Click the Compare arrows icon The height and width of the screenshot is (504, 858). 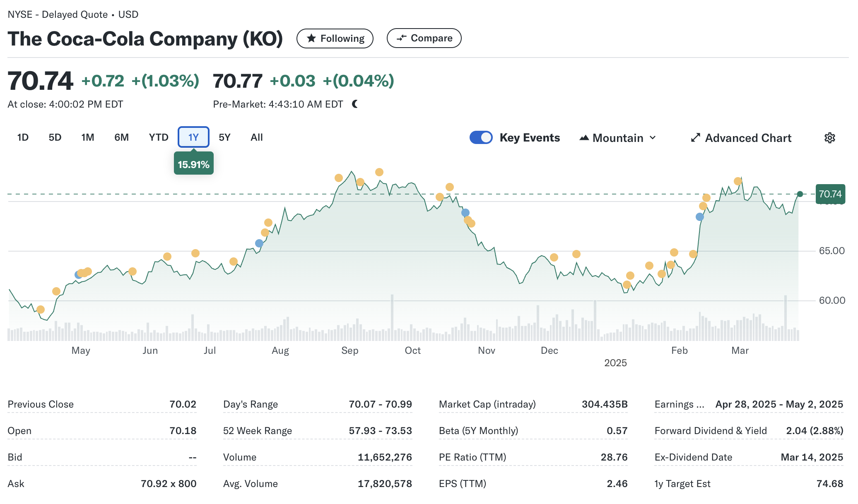401,38
